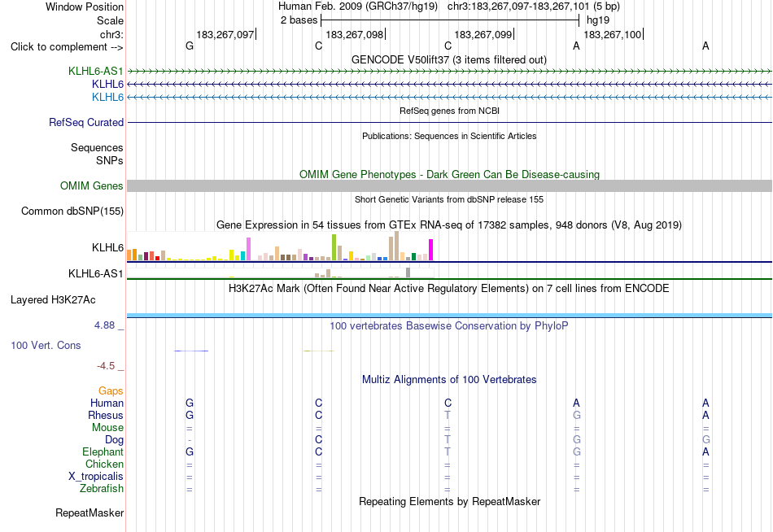
Task: Click the 100 Vert. Cons label
Action: [x=46, y=345]
